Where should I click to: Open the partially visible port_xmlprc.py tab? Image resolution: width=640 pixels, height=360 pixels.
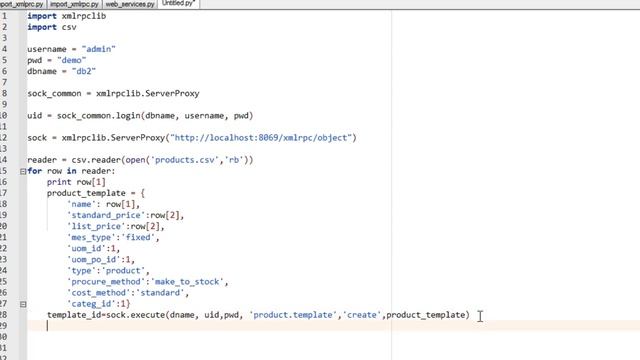click(x=22, y=4)
